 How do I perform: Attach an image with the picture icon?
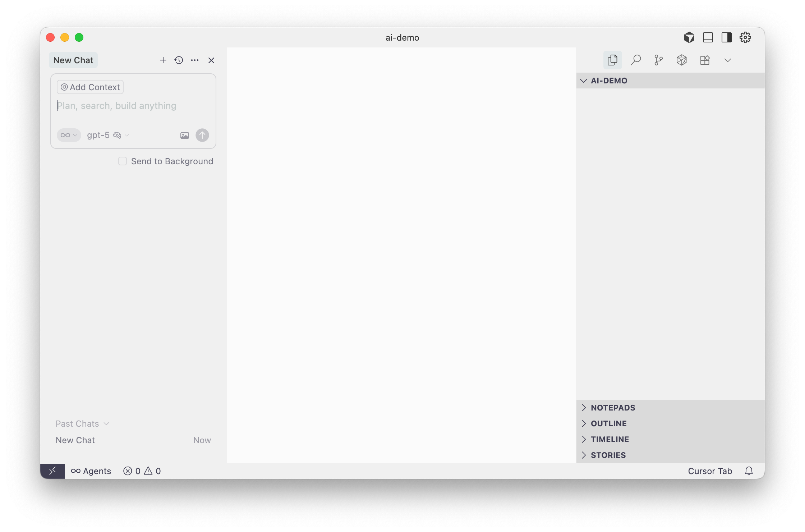tap(184, 135)
